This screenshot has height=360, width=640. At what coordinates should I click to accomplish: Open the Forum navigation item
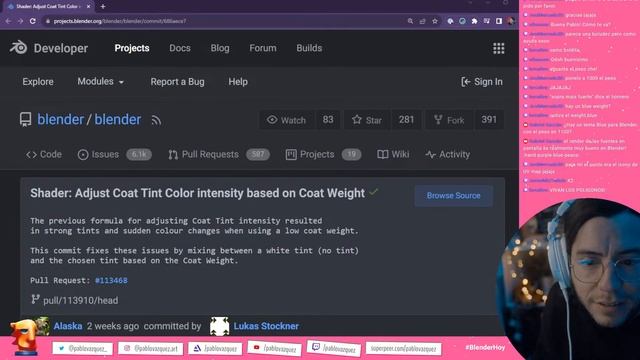tap(263, 48)
